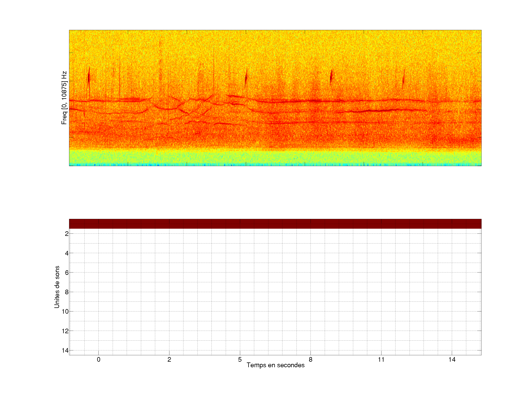Click the y-axis tick label 14 on lower plot
Image resolution: width=532 pixels, height=399 pixels.
tap(65, 350)
